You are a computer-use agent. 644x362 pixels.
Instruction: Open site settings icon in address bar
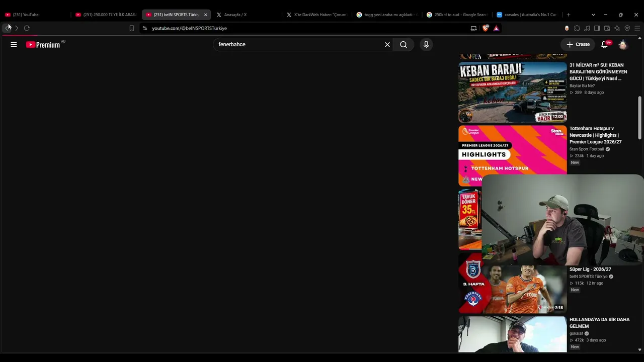(x=145, y=28)
